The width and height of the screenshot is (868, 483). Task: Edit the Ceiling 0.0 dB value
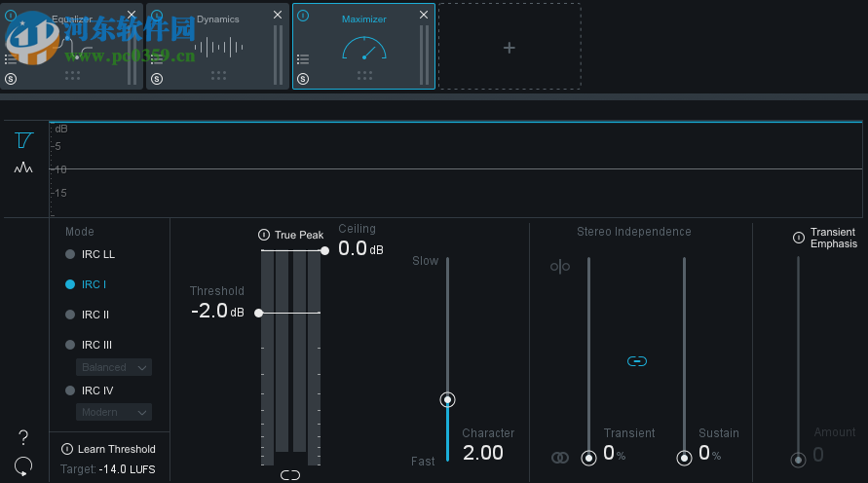click(x=360, y=248)
